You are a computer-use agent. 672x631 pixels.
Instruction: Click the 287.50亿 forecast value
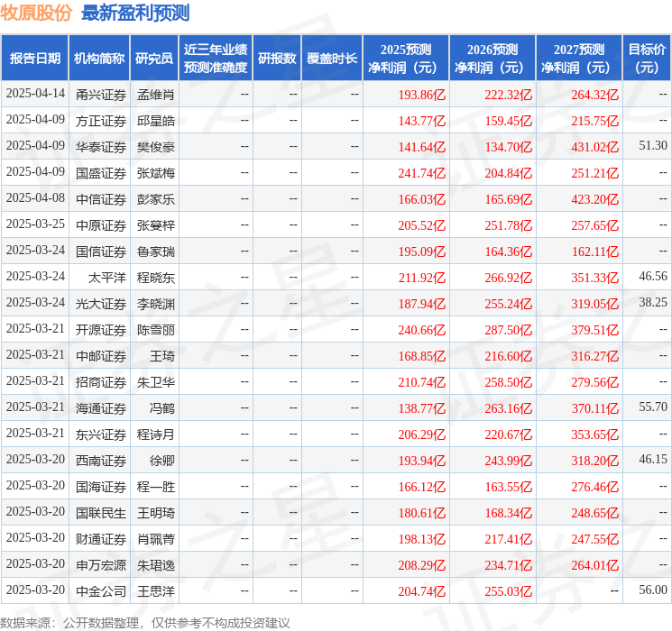[509, 329]
